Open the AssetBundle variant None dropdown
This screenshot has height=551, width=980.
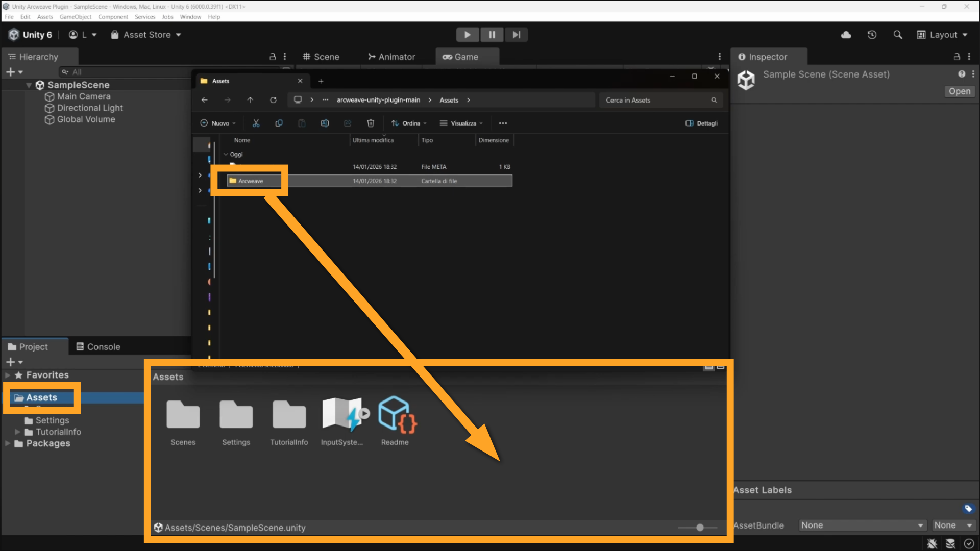pos(953,525)
